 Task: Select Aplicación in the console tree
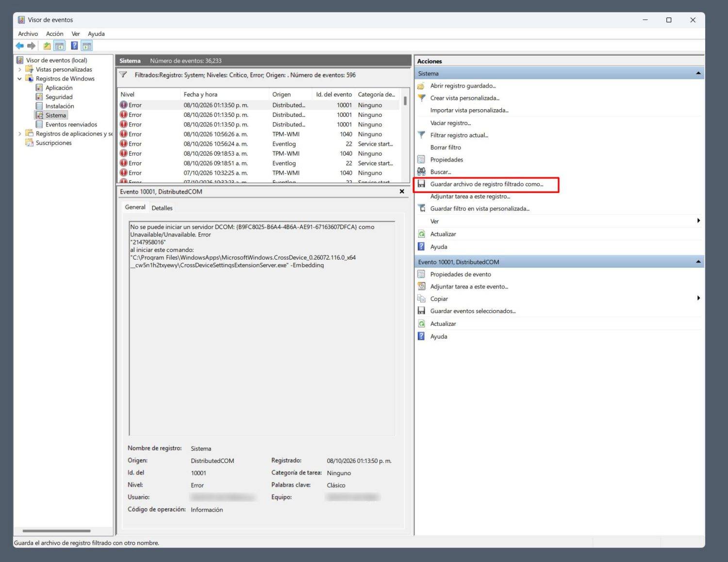coord(59,88)
